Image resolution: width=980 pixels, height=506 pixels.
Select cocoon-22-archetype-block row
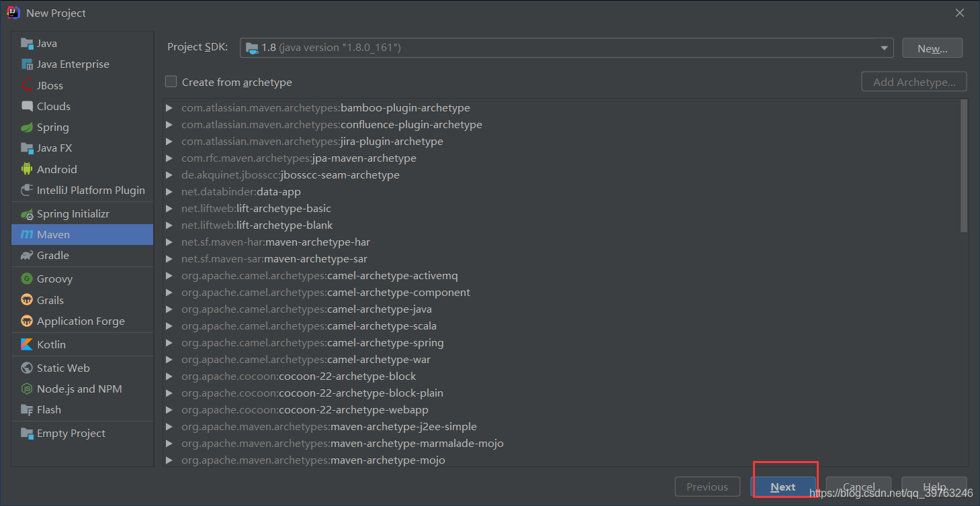pos(562,376)
